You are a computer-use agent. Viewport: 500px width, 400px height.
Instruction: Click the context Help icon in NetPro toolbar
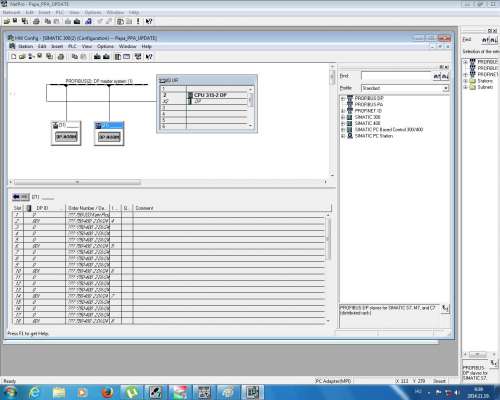click(149, 21)
